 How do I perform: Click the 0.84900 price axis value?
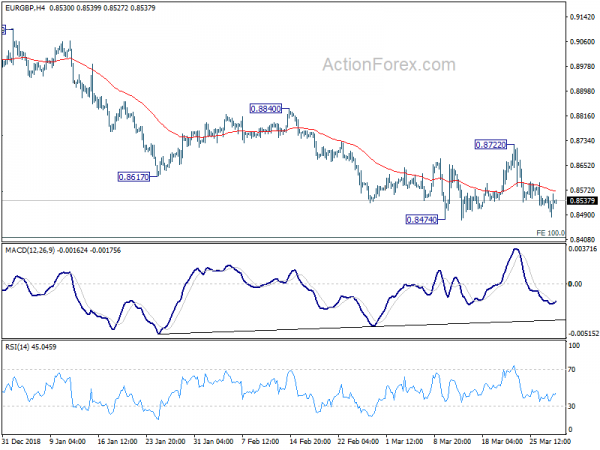(583, 215)
